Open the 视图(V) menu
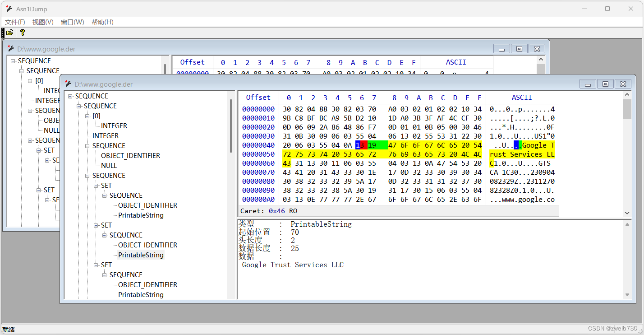The image size is (644, 335). click(43, 22)
